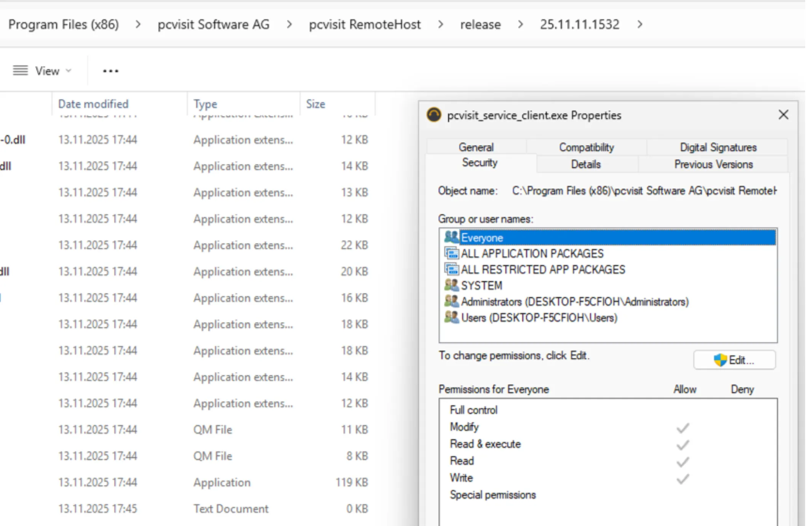
Task: Sort files by Size column
Action: coord(316,104)
